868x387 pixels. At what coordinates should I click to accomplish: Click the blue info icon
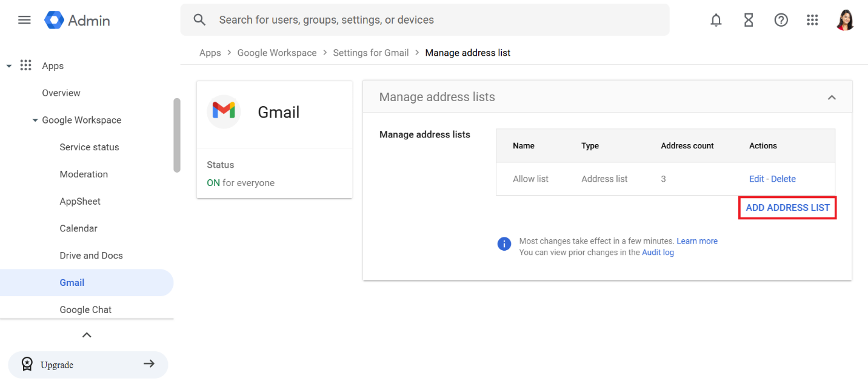pos(504,244)
